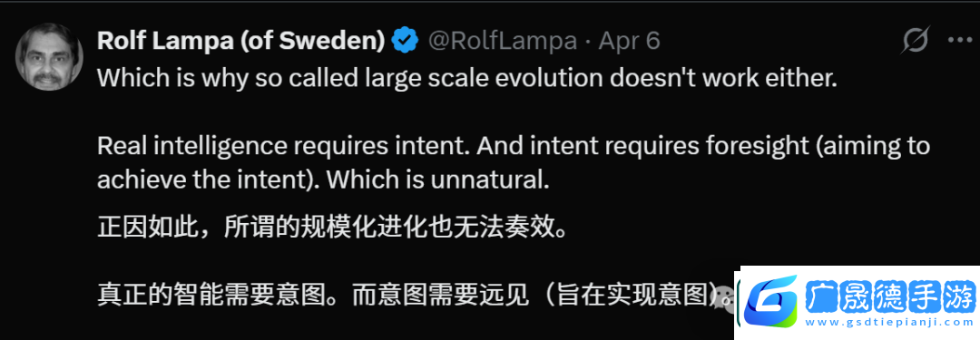The height and width of the screenshot is (340, 980).
Task: Click the WeChat bubble watermark icon
Action: (x=725, y=295)
